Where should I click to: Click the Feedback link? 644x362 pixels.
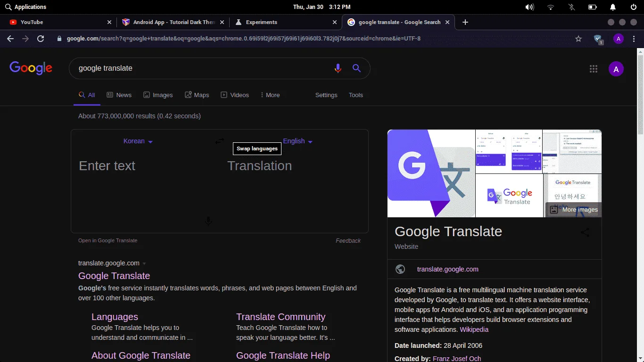[x=348, y=240]
